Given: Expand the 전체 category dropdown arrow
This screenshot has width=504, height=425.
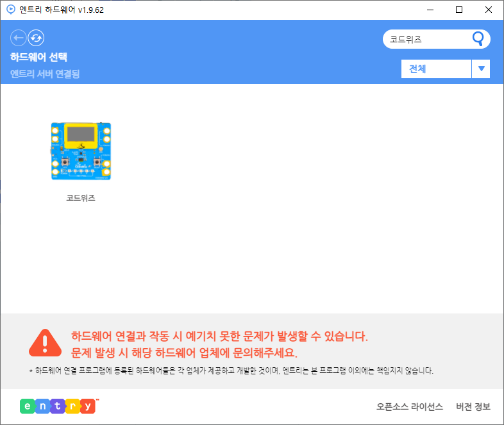Looking at the screenshot, I should [x=481, y=69].
